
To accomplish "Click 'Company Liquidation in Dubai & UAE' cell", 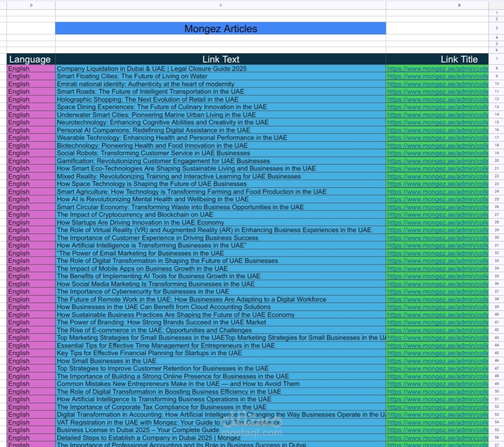I will pyautogui.click(x=220, y=68).
